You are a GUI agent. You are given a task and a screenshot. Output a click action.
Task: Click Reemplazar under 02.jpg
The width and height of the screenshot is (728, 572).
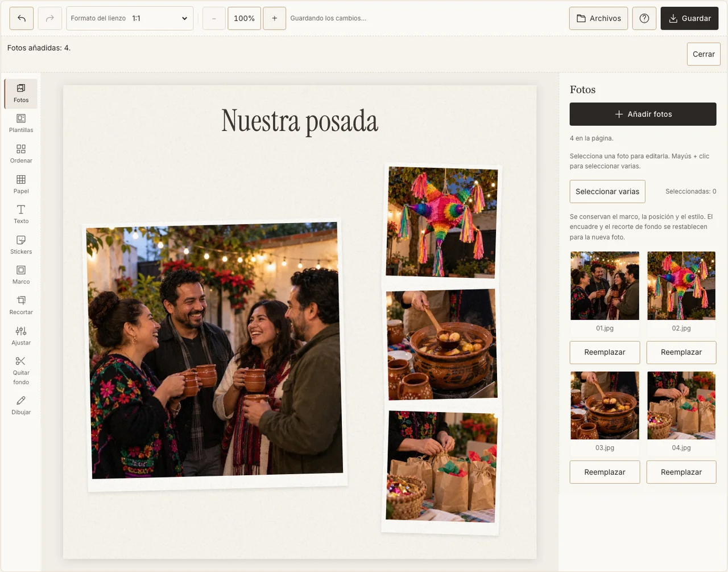click(681, 352)
